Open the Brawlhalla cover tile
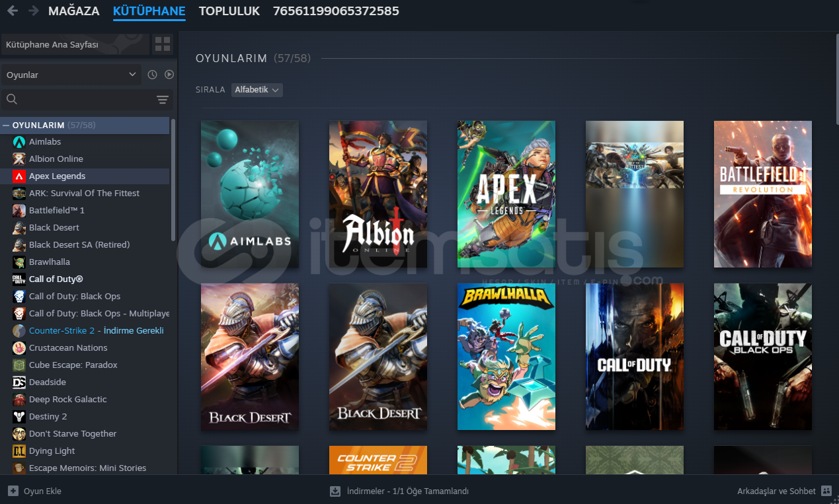 click(506, 357)
